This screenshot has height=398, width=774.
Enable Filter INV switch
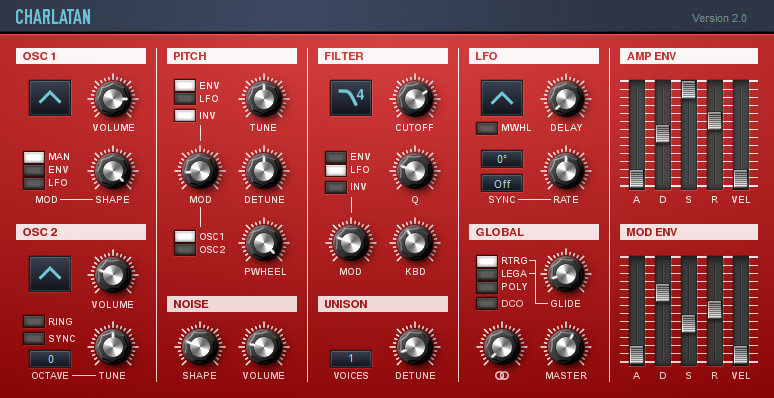[336, 188]
